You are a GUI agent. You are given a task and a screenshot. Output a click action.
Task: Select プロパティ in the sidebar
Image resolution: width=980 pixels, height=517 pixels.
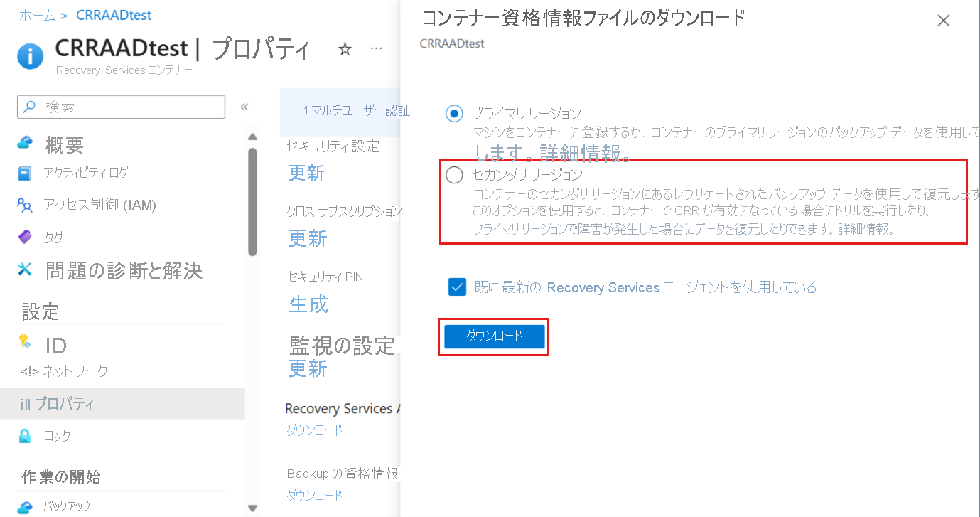pos(122,404)
